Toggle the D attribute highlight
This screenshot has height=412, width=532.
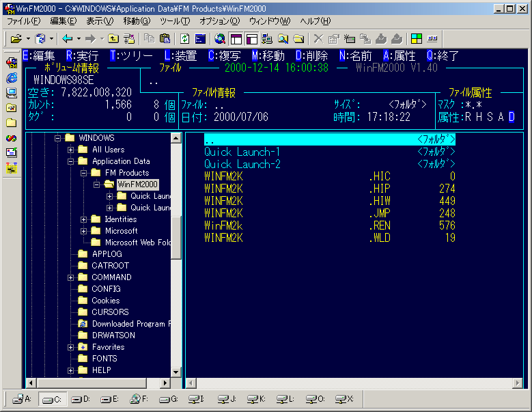(x=512, y=117)
